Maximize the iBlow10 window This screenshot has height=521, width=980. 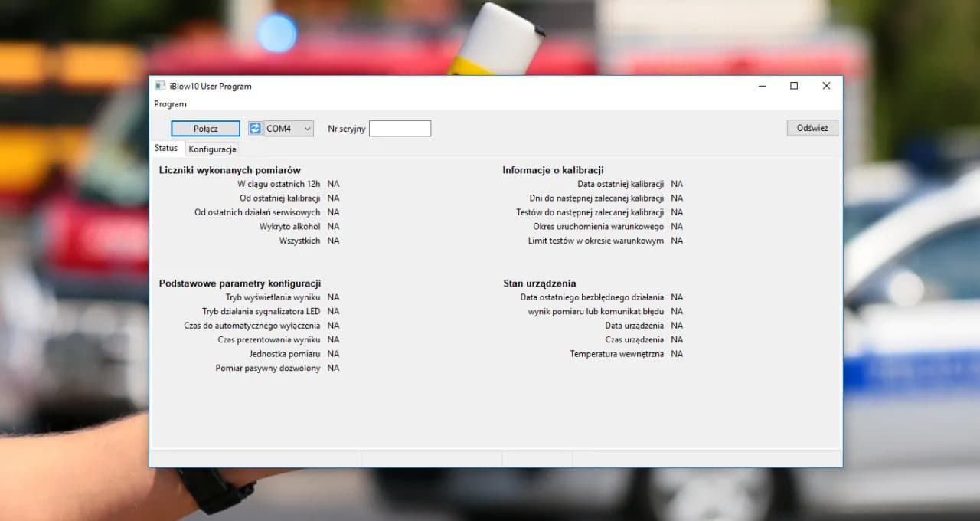(x=794, y=86)
